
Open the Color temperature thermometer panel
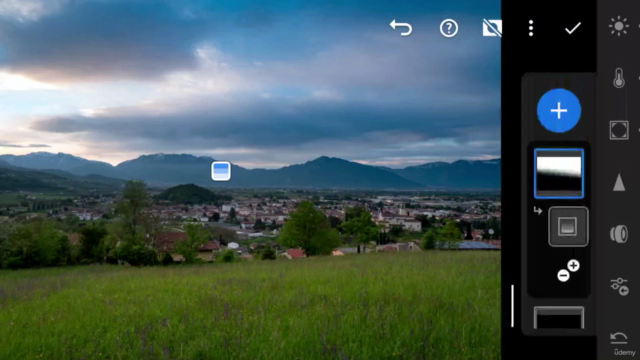[619, 78]
